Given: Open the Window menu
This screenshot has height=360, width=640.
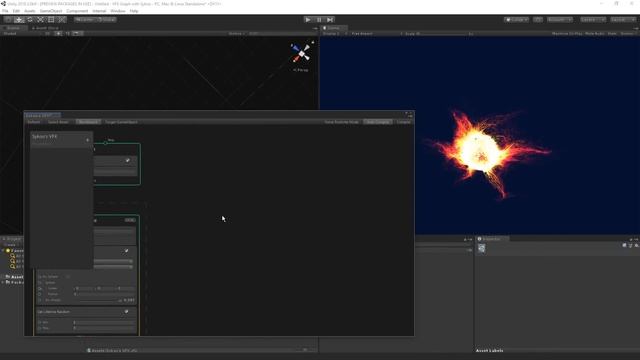Looking at the screenshot, I should tap(118, 11).
